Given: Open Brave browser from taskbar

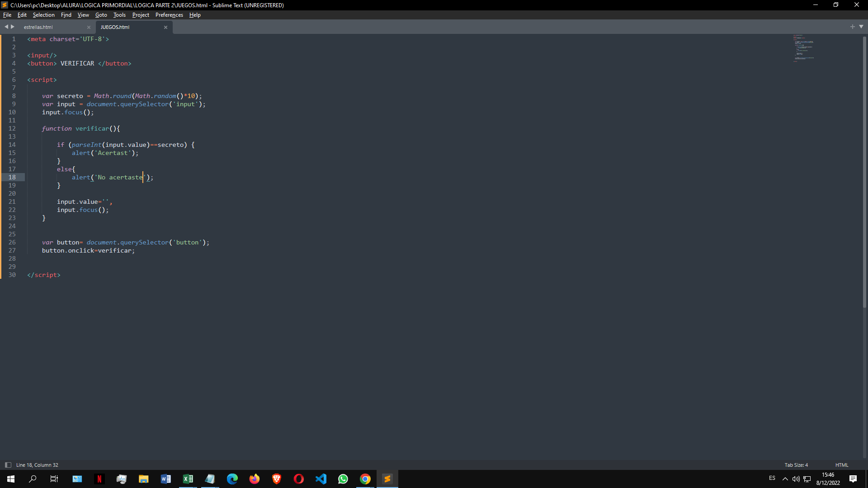Looking at the screenshot, I should (276, 479).
